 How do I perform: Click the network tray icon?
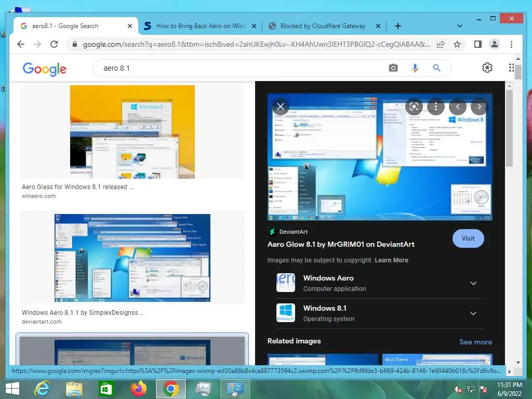coord(471,389)
